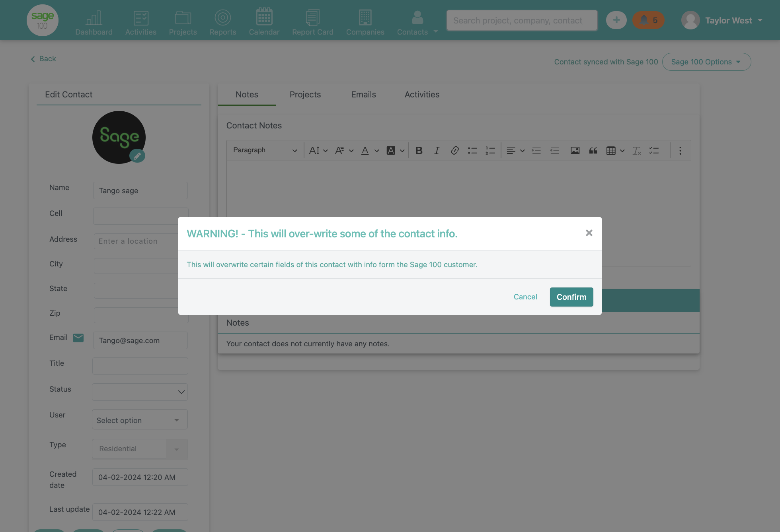Open the Report Card icon
Viewport: 780px width, 532px height.
click(x=313, y=22)
